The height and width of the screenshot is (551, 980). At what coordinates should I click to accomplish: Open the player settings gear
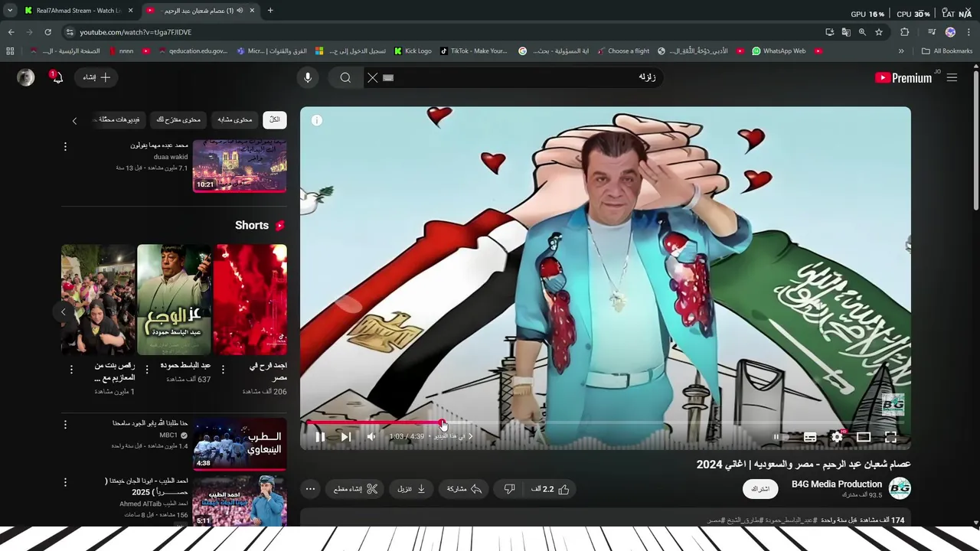pos(837,437)
